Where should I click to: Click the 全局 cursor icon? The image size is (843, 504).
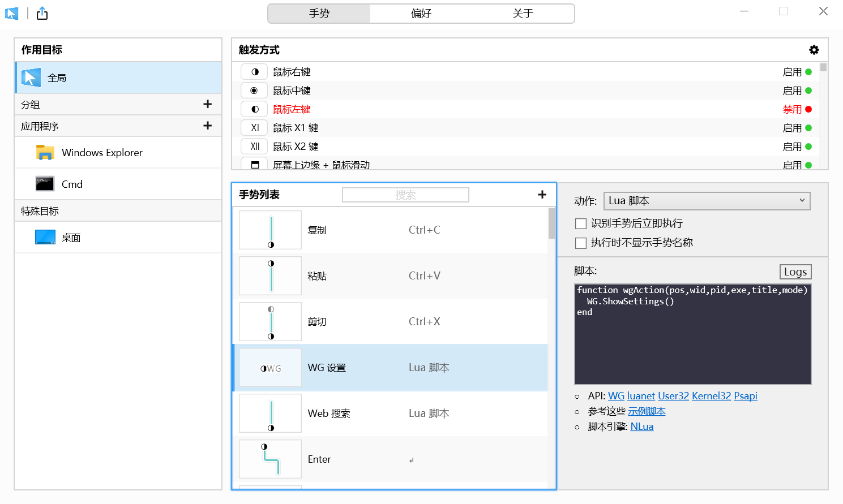31,77
